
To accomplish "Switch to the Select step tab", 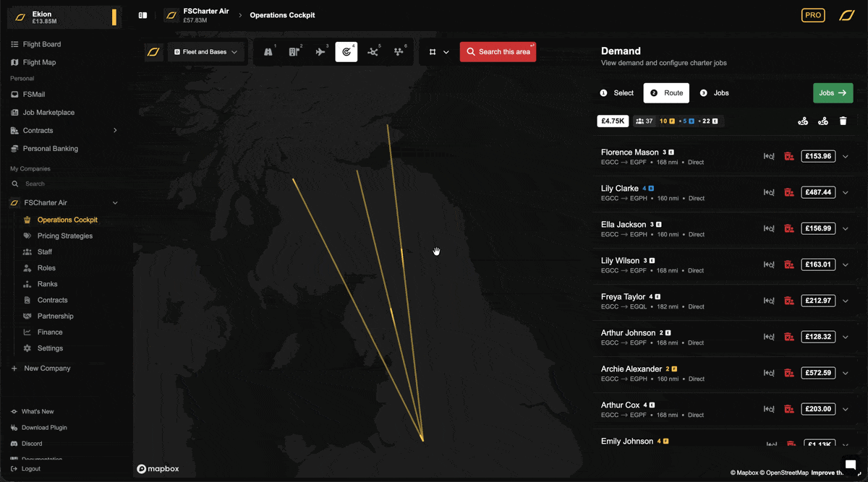I will tap(617, 93).
